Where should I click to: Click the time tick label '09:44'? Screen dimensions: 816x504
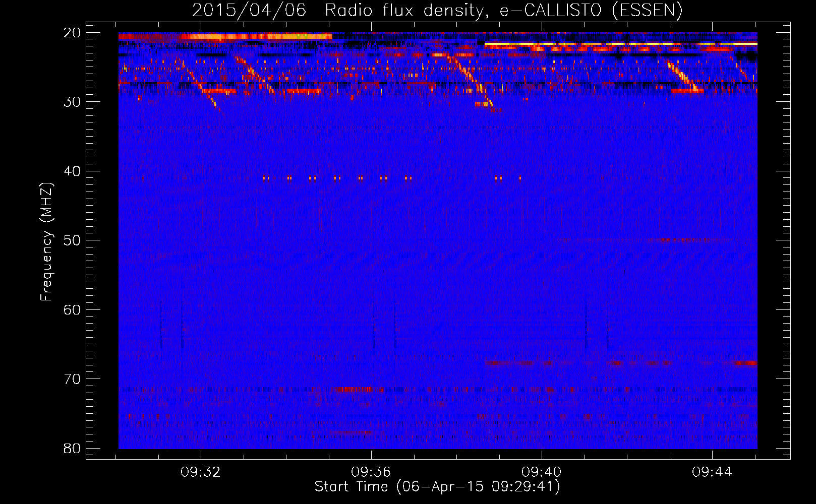pyautogui.click(x=712, y=472)
